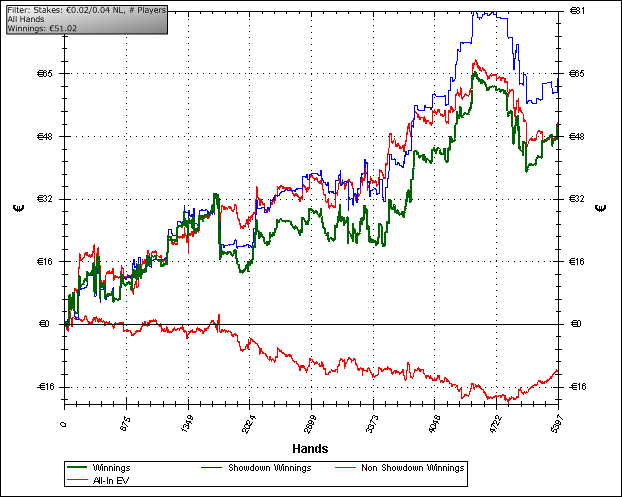622x497 pixels.
Task: Select the 'Non Showdown Winnings' legend label
Action: (x=412, y=468)
